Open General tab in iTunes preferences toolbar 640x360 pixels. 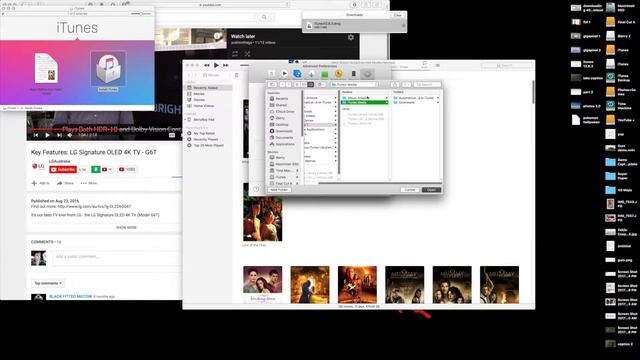(271, 74)
